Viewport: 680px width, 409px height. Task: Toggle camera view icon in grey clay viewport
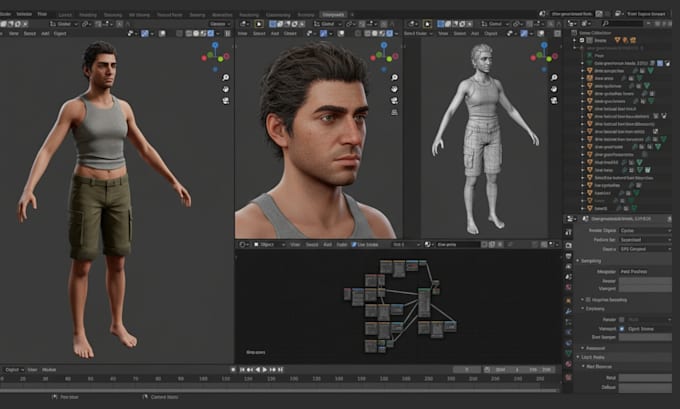click(x=554, y=101)
